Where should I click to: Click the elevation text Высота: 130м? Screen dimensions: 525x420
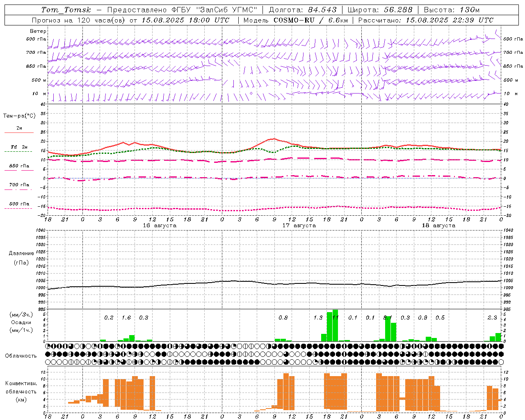(452, 10)
